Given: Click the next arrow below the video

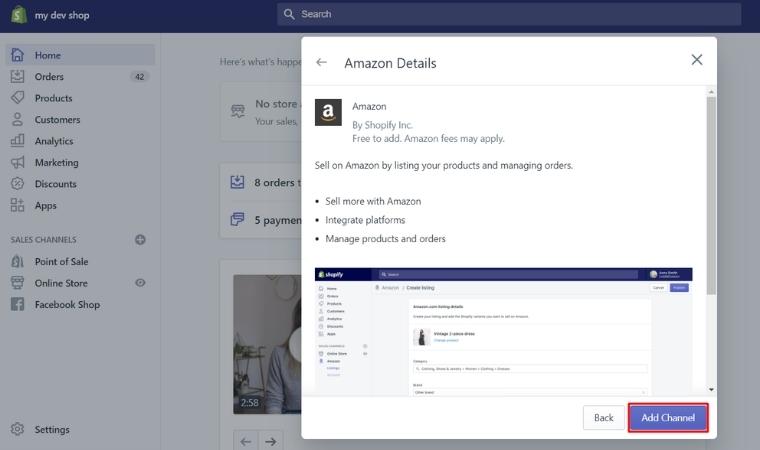Looking at the screenshot, I should [x=271, y=441].
